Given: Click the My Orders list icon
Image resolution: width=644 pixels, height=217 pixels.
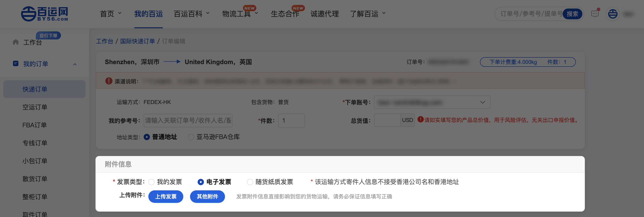Looking at the screenshot, I should click(x=15, y=64).
